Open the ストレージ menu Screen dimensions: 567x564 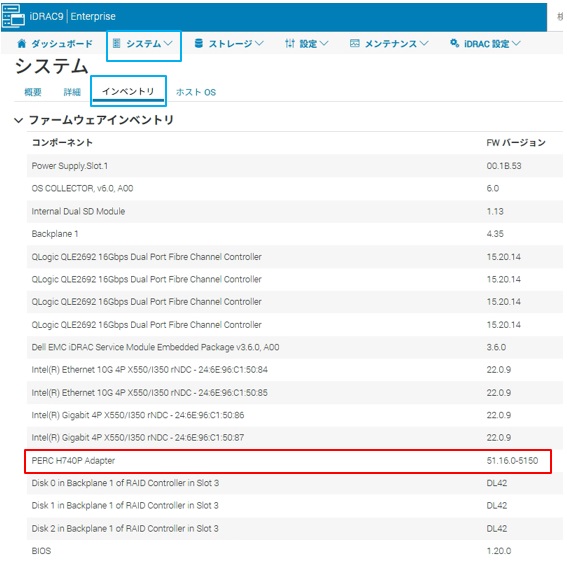coord(229,44)
